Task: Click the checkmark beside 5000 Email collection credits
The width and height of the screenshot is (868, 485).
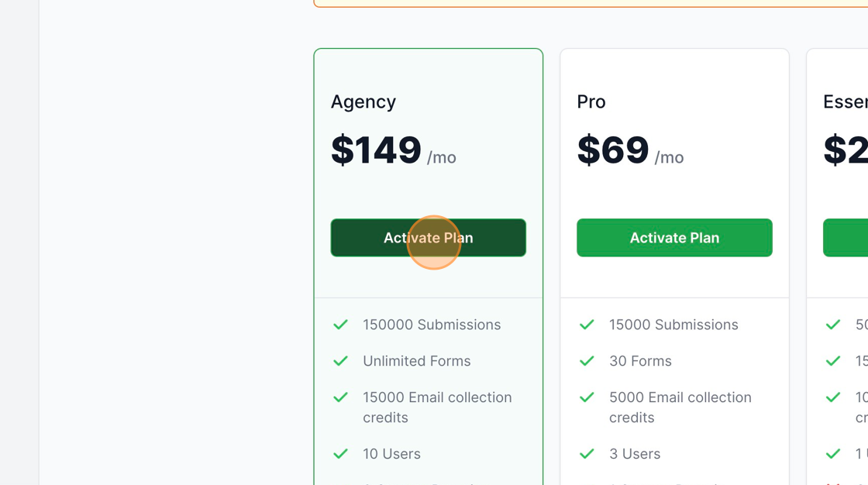Action: (587, 397)
